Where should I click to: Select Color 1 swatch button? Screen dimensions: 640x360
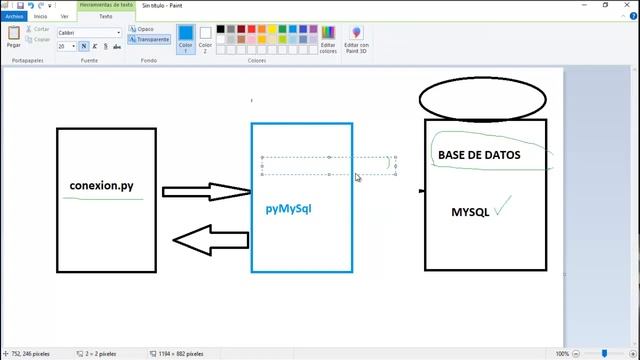[186, 39]
